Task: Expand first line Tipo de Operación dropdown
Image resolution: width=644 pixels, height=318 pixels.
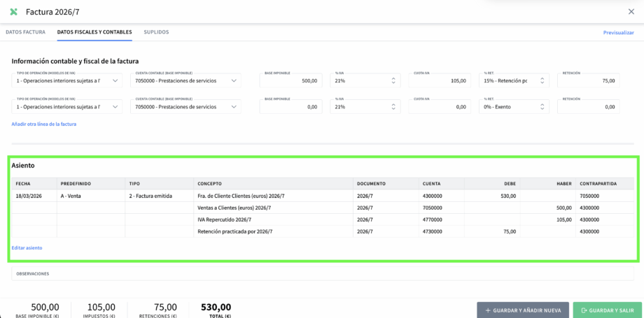Action: point(66,80)
